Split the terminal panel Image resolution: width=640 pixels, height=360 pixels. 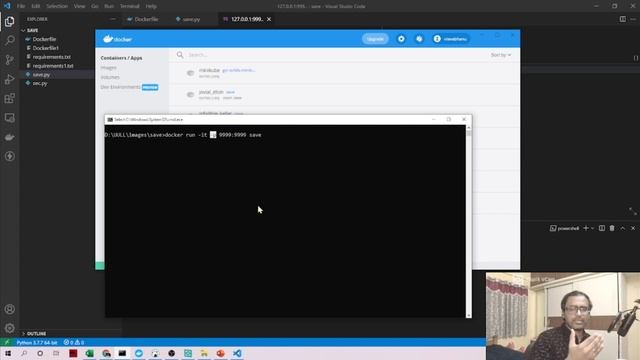point(602,228)
